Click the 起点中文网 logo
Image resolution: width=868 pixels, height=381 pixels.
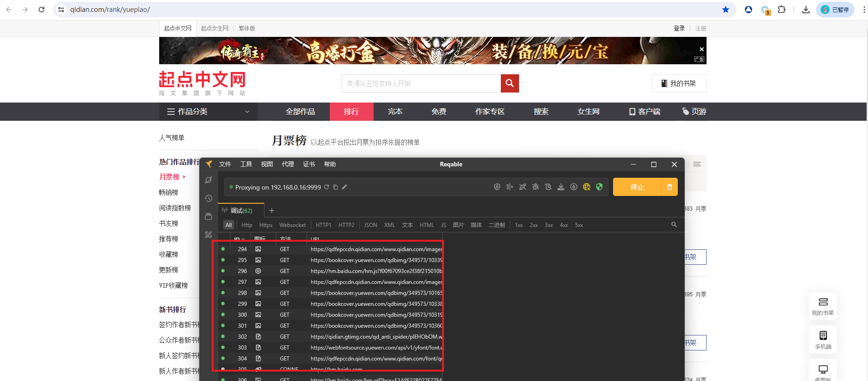[x=202, y=83]
